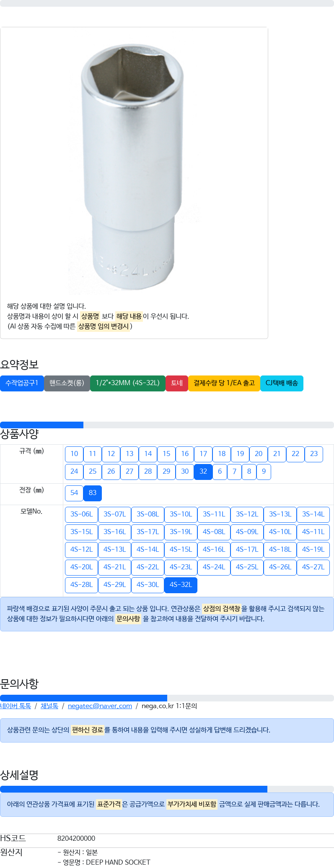This screenshot has width=334, height=868.
Task: Click the 핸드소켓(롱) tag
Action: click(x=67, y=383)
